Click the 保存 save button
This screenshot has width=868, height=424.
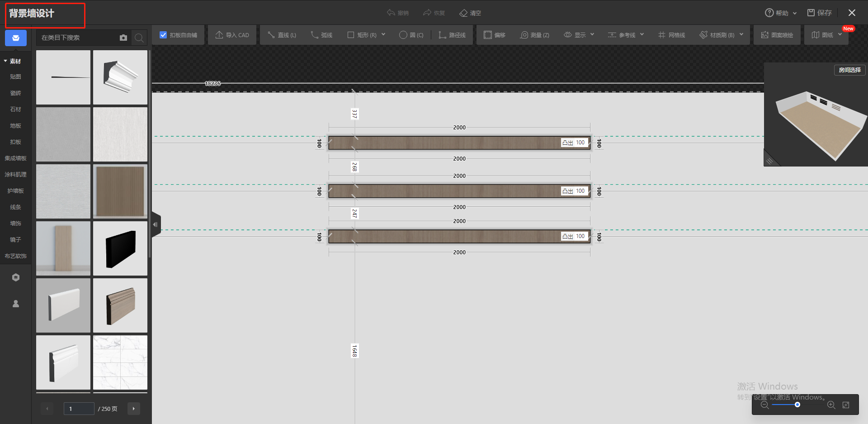(820, 13)
